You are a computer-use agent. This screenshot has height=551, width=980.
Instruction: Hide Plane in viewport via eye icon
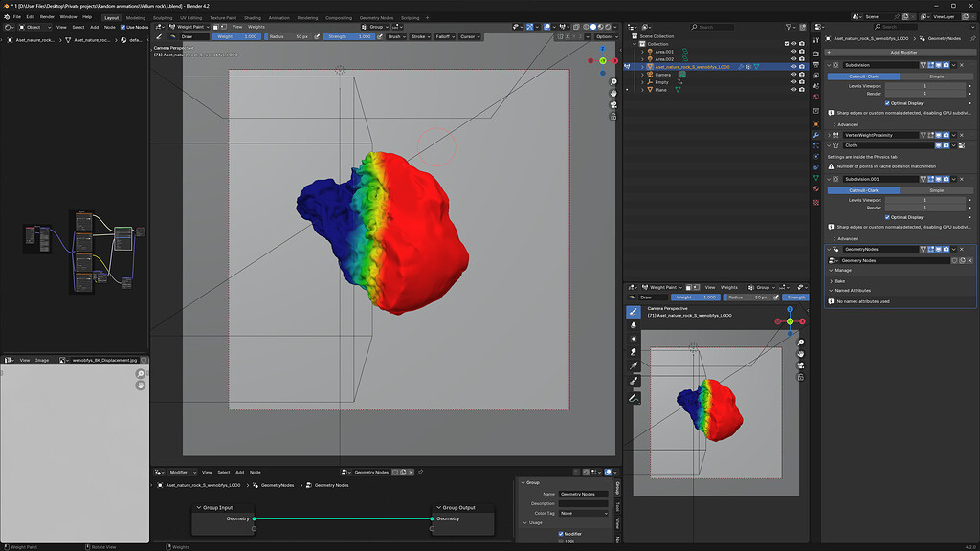[793, 89]
